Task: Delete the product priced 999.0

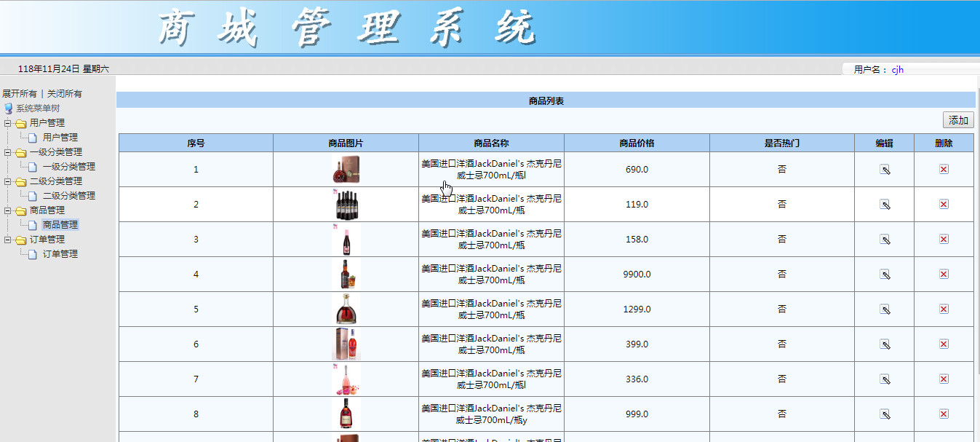Action: 944,414
